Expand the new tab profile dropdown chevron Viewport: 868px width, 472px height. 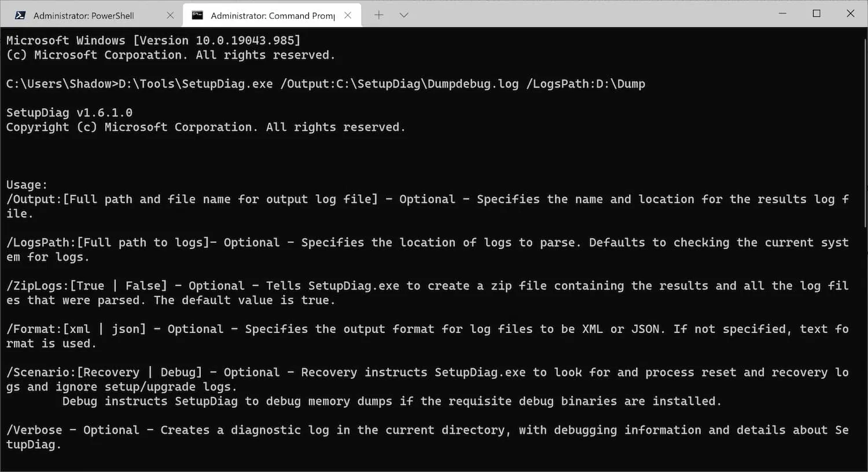tap(404, 15)
